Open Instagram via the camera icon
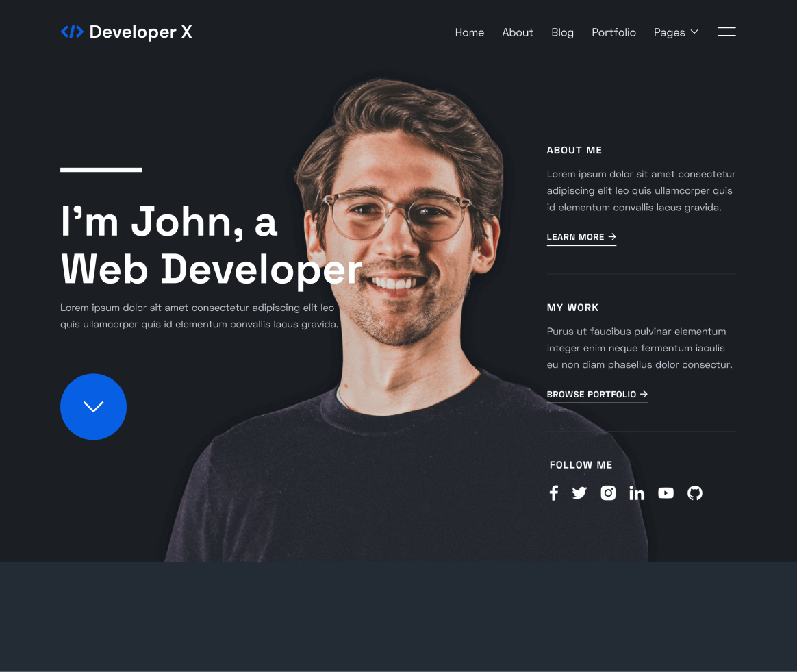The image size is (797, 672). click(x=608, y=493)
